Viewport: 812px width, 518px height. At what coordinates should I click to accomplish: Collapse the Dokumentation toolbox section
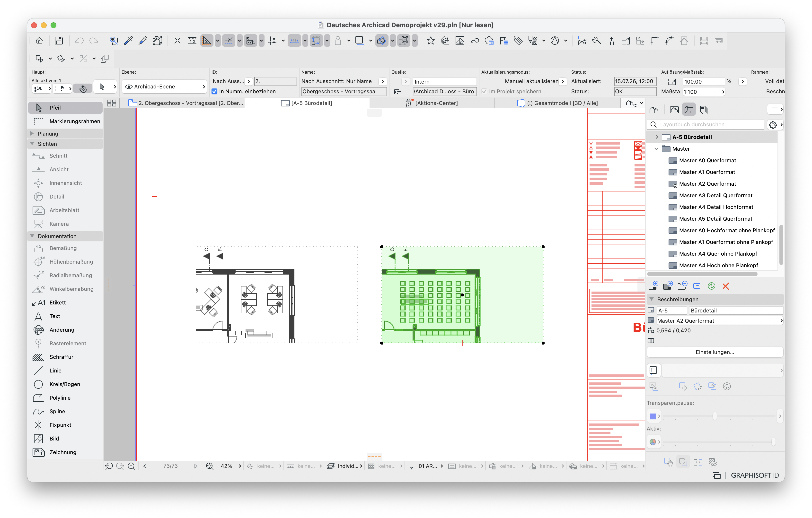(x=32, y=236)
